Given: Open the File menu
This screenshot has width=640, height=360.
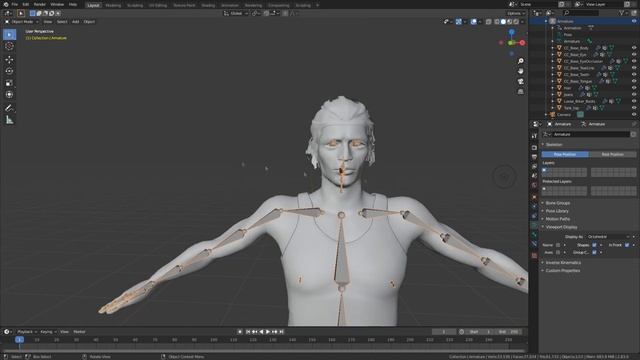Looking at the screenshot, I should click(x=15, y=4).
